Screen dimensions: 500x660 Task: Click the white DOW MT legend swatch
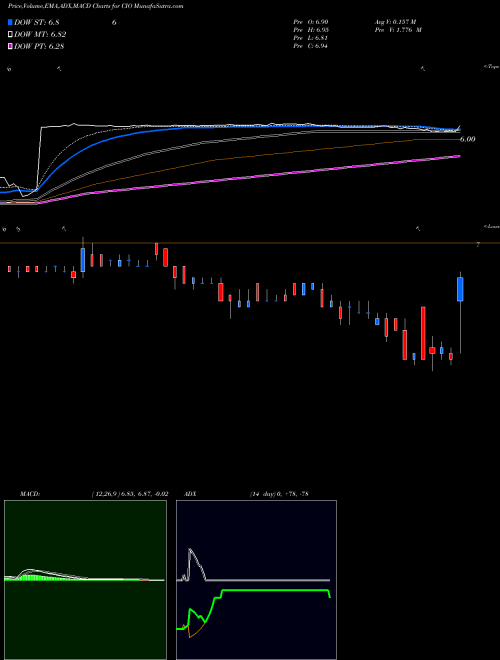(10, 35)
